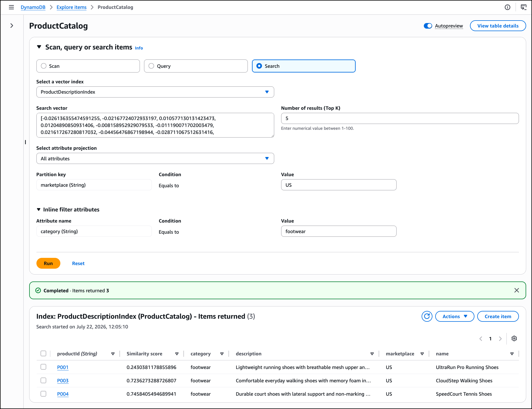Sort by name column arrow
Image resolution: width=532 pixels, height=409 pixels.
tap(512, 354)
